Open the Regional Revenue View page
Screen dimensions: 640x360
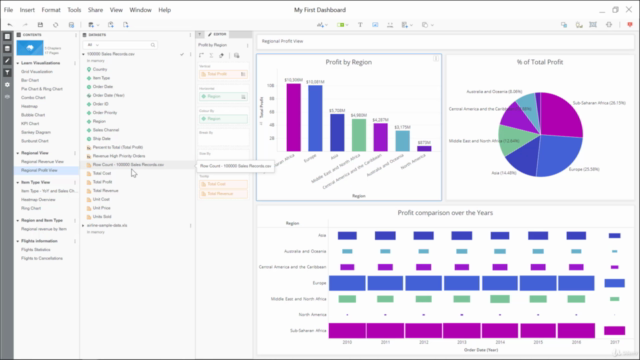42,162
